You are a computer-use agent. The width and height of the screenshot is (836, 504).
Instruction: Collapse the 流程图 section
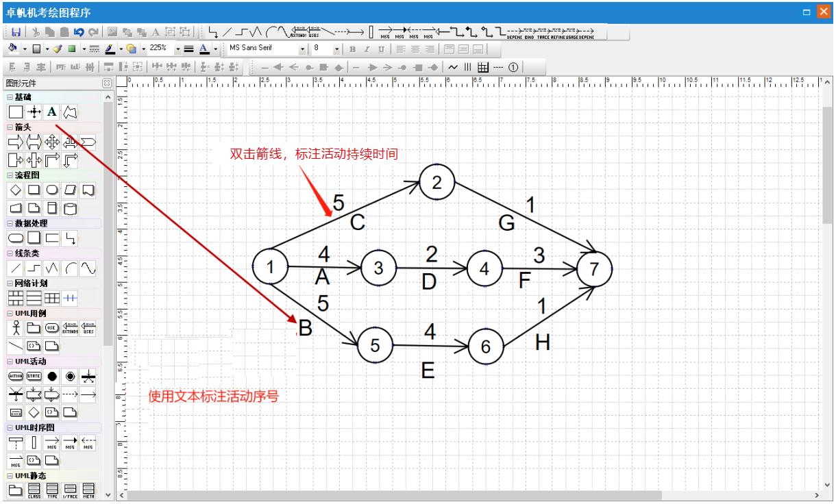[9, 175]
